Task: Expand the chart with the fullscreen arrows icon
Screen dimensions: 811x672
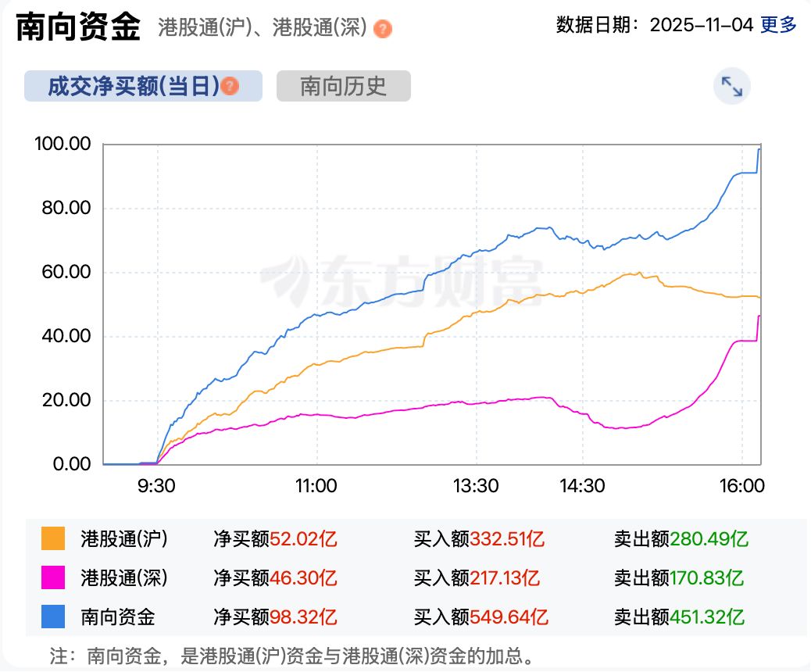Action: pyautogui.click(x=731, y=87)
